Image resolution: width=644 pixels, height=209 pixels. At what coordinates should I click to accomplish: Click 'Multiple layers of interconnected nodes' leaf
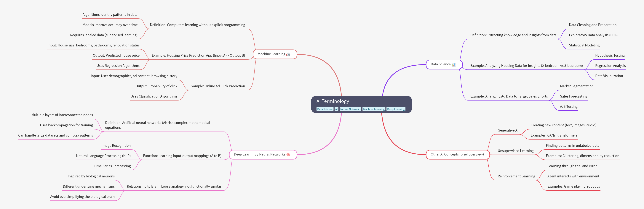pyautogui.click(x=62, y=115)
